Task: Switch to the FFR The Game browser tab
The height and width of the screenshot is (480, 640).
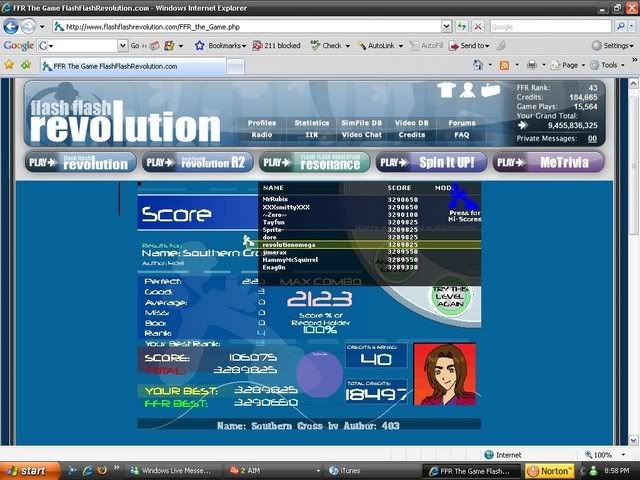Action: (110, 66)
